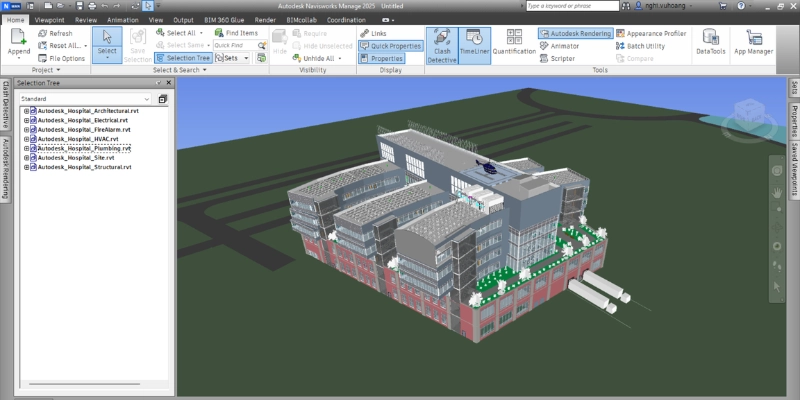Open the BIM 360 Glue tab
The image size is (800, 400).
[x=225, y=20]
